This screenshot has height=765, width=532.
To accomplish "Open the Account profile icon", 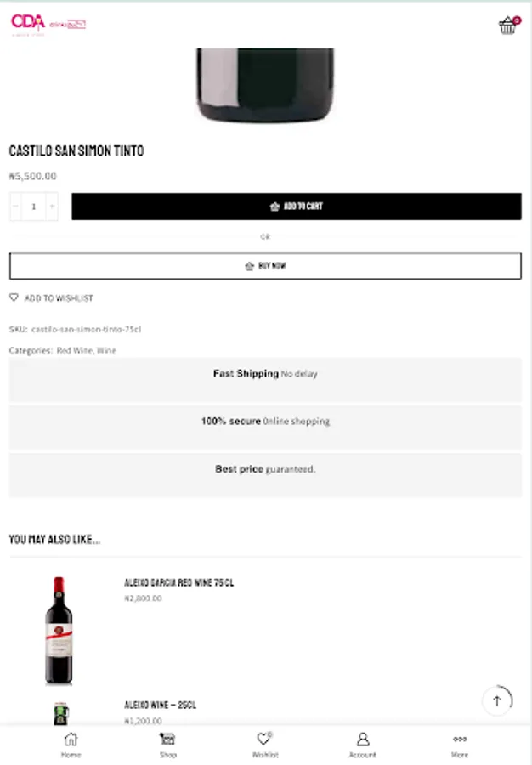I will coord(362,745).
